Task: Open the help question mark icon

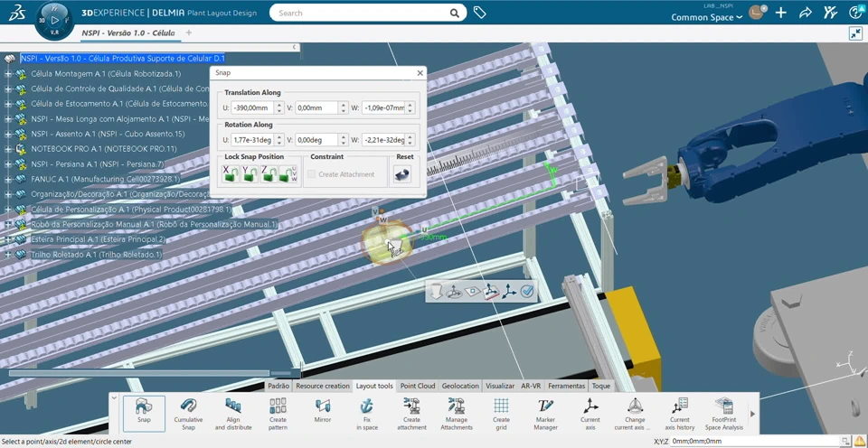Action: pos(855,13)
